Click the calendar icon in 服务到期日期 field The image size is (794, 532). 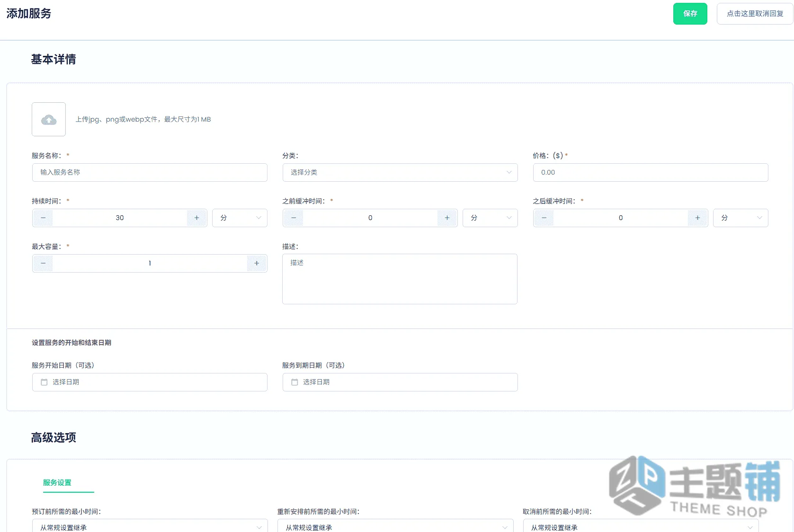(294, 382)
